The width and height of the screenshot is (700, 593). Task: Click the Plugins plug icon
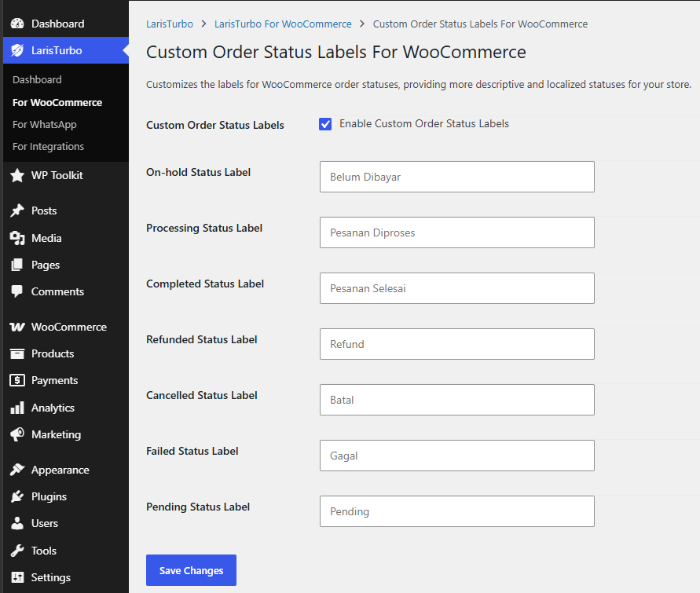(17, 496)
